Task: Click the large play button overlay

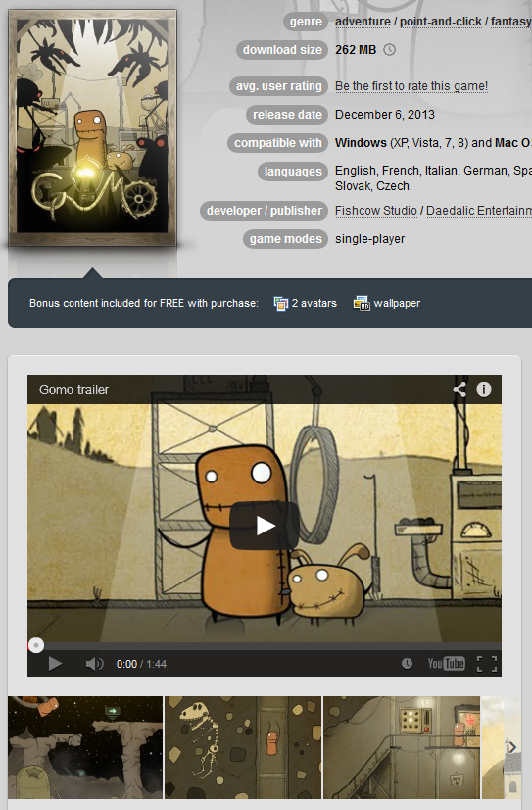Action: click(x=265, y=526)
